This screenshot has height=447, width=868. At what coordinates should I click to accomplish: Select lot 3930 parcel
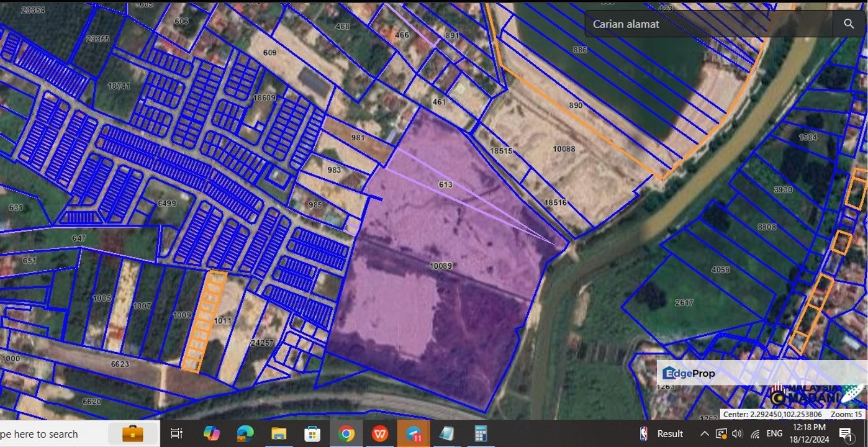click(782, 189)
